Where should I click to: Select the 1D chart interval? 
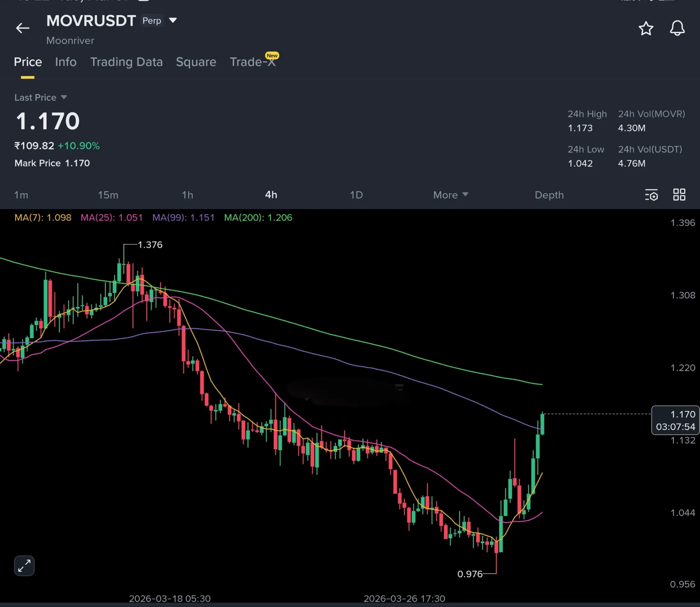[356, 195]
